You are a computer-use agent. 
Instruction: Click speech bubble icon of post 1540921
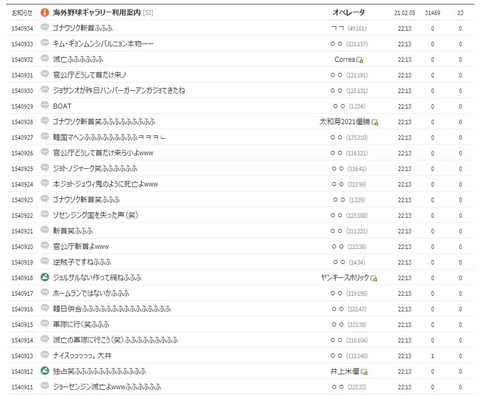[45, 230]
